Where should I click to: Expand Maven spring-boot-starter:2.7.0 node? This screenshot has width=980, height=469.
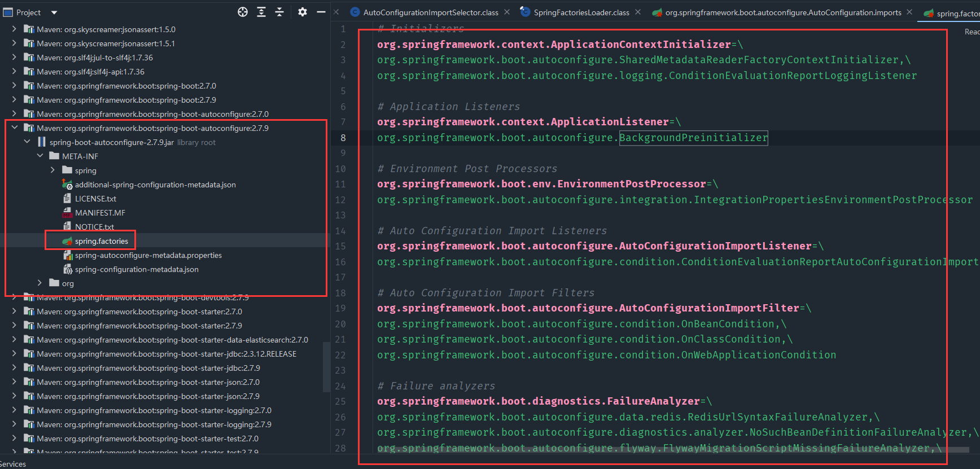pos(14,311)
